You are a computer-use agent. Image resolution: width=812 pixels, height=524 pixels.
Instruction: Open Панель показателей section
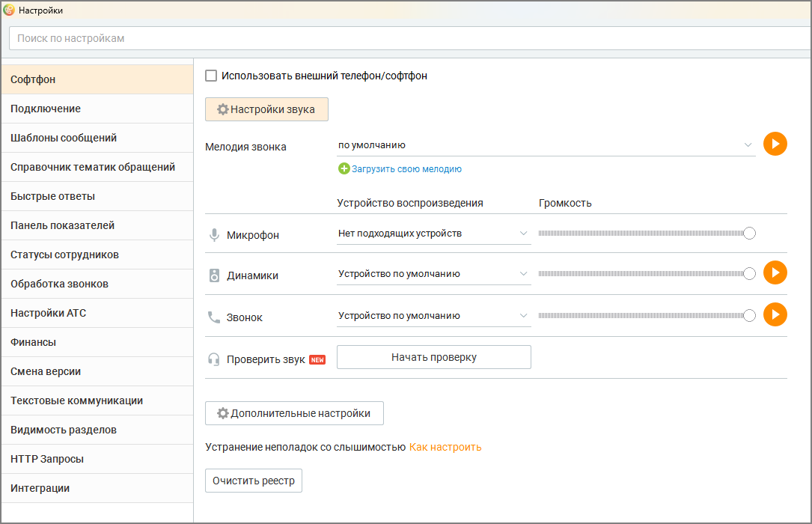click(x=97, y=225)
